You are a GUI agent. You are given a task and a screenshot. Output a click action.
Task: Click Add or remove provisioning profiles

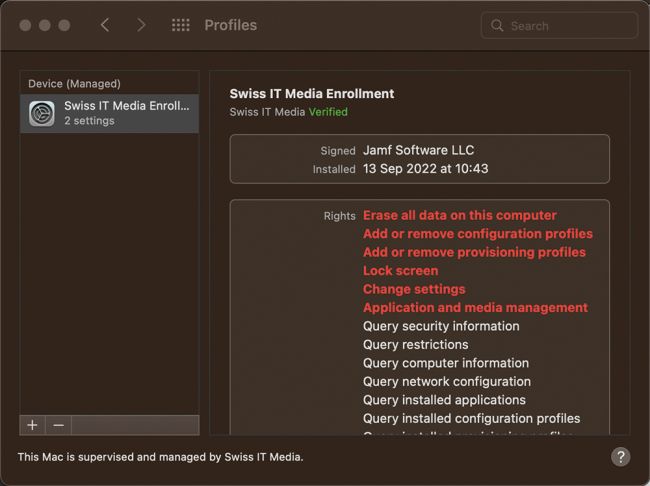point(474,252)
